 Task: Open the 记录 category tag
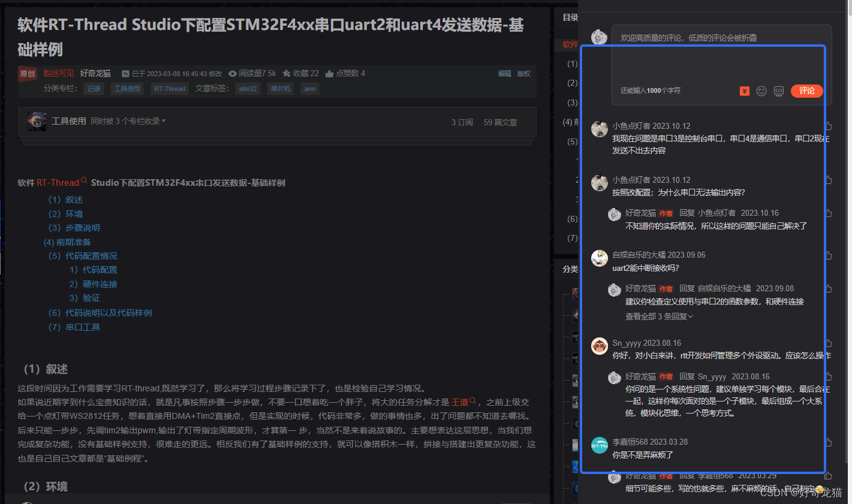[94, 89]
